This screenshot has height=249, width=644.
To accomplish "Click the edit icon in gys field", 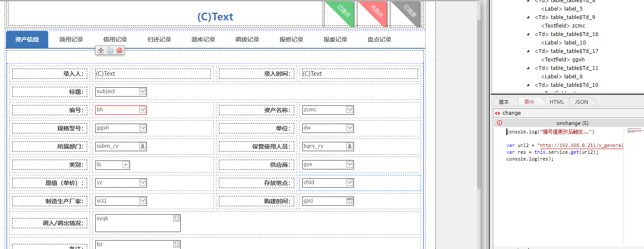I will [350, 164].
